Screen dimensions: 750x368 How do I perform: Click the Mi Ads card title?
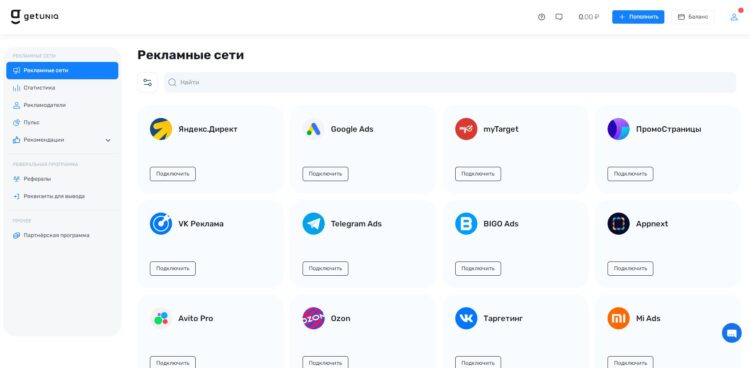[x=648, y=318]
